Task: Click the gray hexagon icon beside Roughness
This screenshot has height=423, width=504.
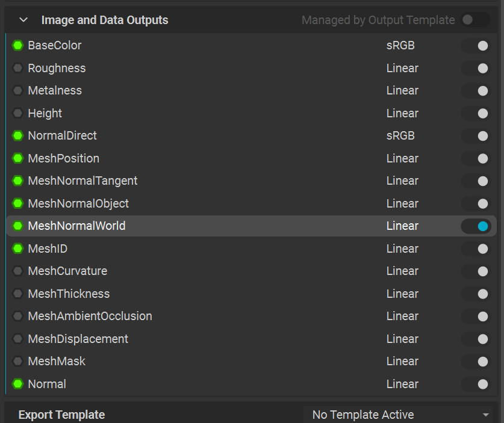Action: [x=17, y=68]
